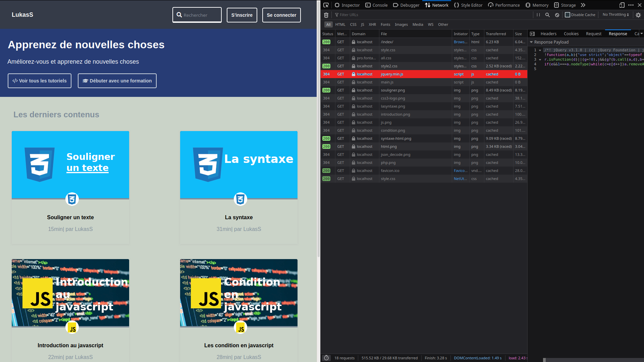Select the pick-element inspector icon
This screenshot has width=644, height=362.
pyautogui.click(x=326, y=5)
